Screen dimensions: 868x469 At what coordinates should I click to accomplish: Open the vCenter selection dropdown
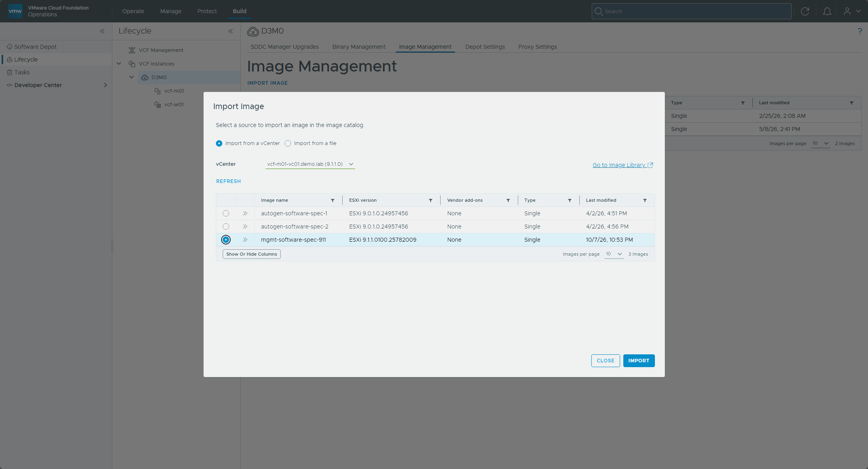point(310,164)
